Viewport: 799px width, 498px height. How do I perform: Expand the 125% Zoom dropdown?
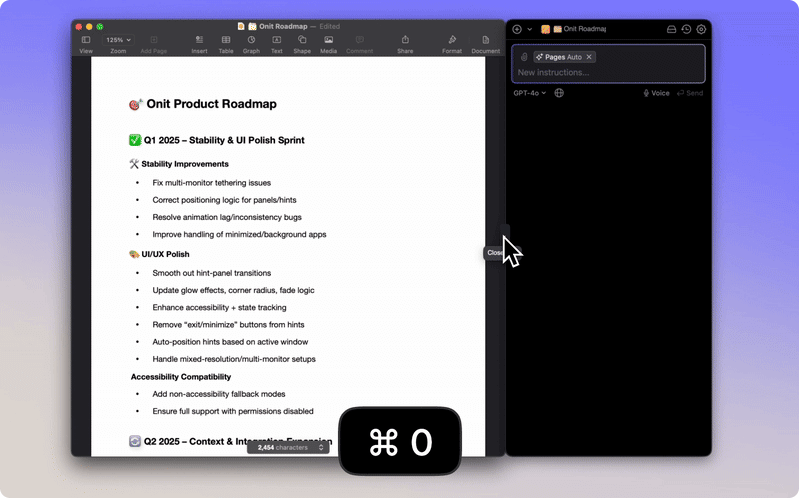117,40
